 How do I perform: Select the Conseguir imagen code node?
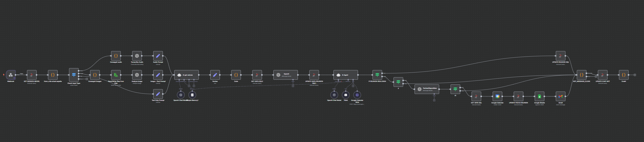click(x=95, y=75)
